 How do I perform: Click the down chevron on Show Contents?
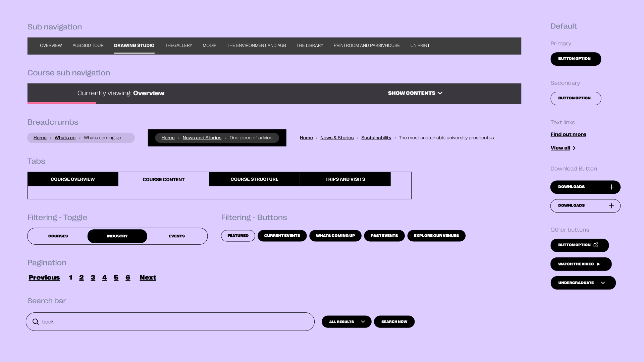pos(440,93)
